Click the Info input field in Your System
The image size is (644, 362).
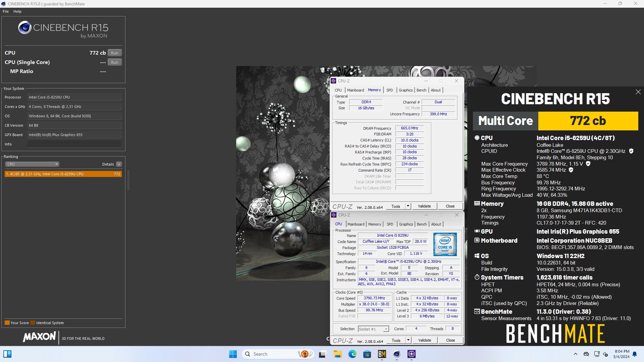coord(74,144)
